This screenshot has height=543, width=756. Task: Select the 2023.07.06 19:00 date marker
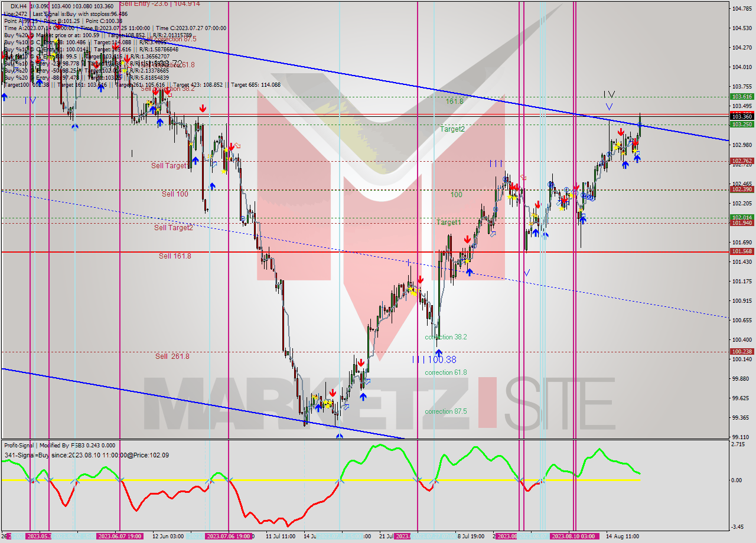tap(228, 537)
